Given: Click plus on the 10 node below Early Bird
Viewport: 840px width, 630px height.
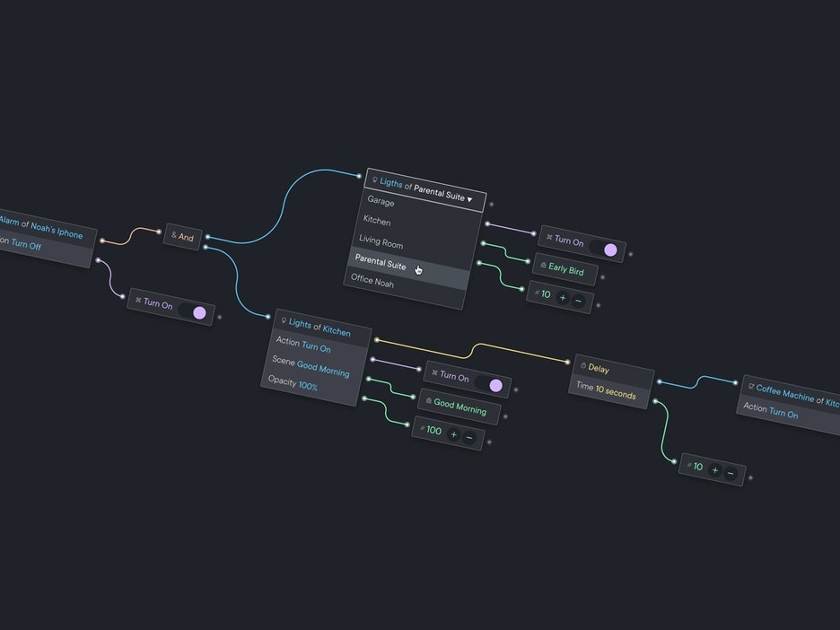Looking at the screenshot, I should pos(563,297).
